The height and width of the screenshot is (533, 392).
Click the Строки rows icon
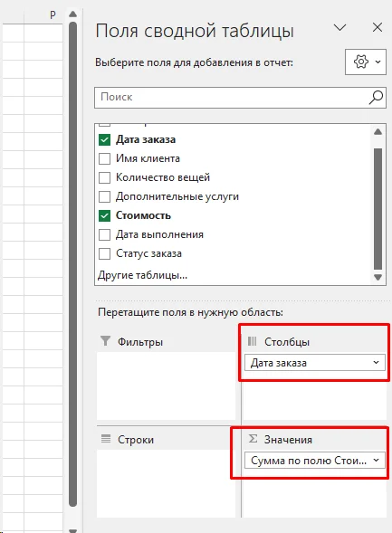pyautogui.click(x=106, y=439)
